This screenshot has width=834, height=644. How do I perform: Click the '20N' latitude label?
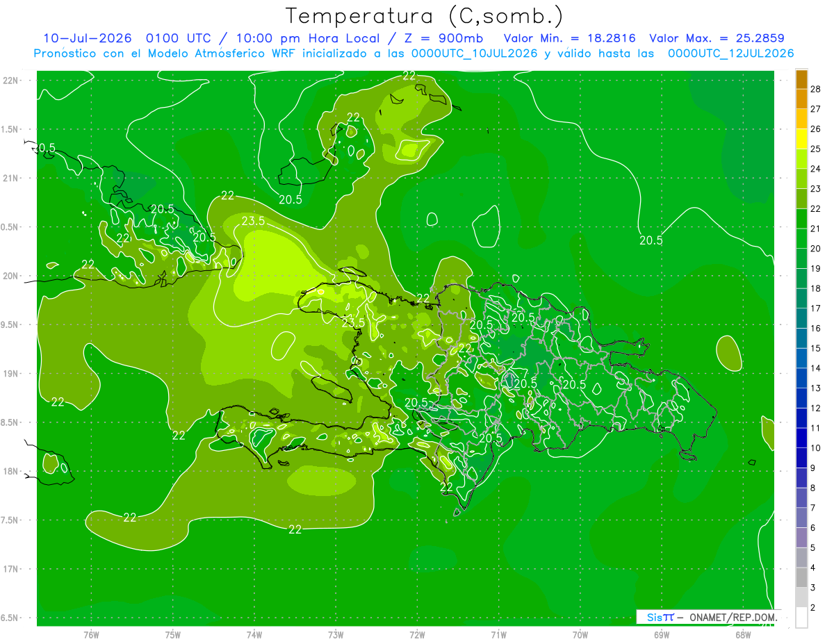10,276
